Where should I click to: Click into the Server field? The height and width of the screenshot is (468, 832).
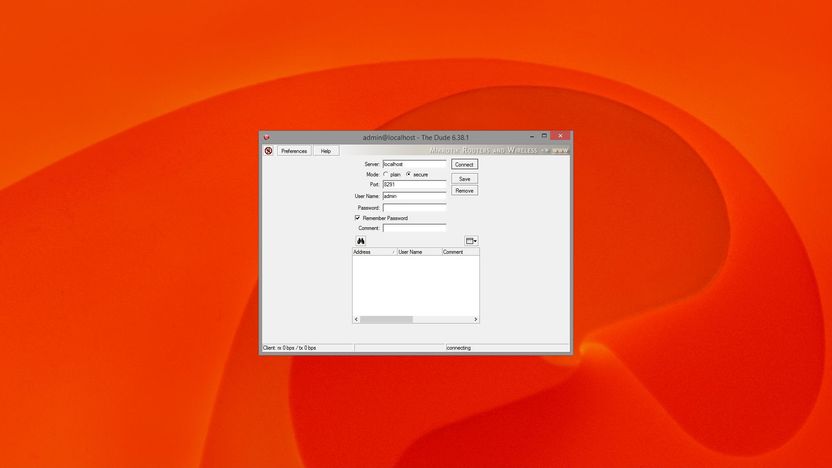coord(414,164)
